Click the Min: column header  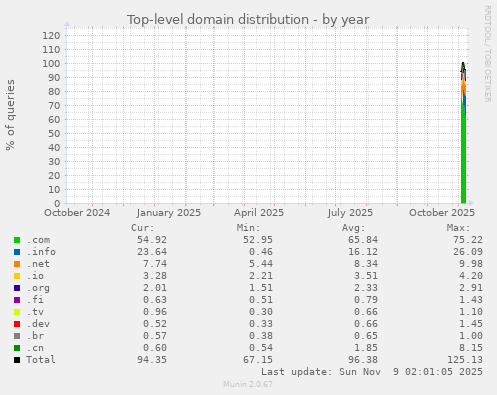pyautogui.click(x=248, y=228)
